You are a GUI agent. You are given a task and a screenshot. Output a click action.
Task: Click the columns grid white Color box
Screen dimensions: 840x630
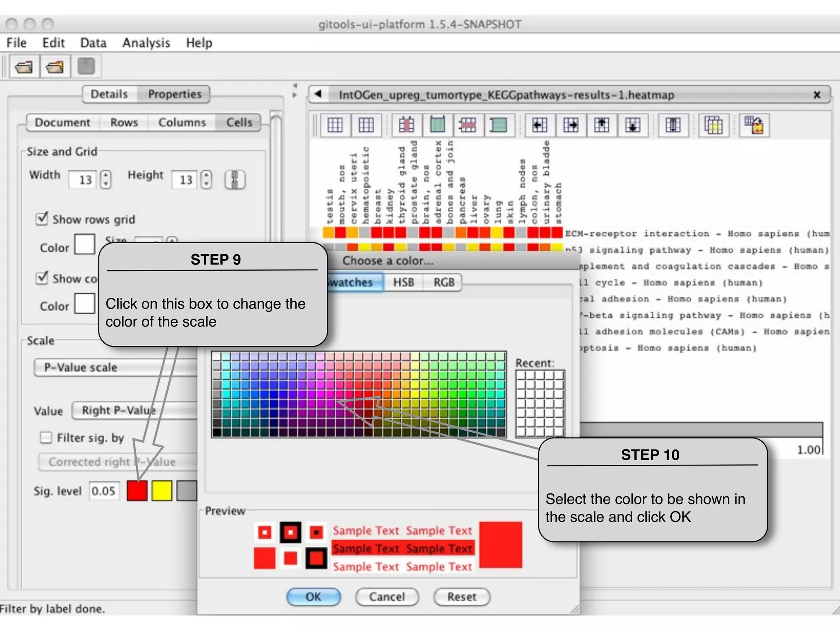tap(85, 304)
